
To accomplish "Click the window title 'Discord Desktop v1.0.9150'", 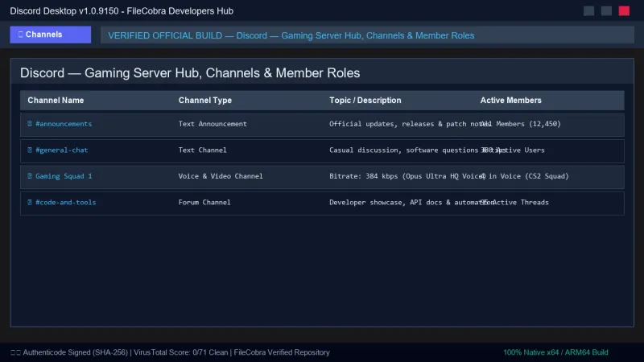I will [x=64, y=11].
